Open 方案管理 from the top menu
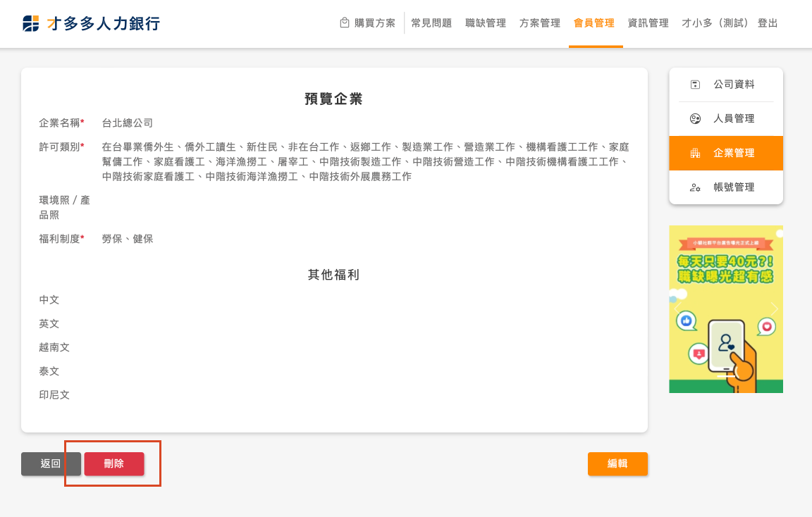This screenshot has height=517, width=812. tap(540, 23)
